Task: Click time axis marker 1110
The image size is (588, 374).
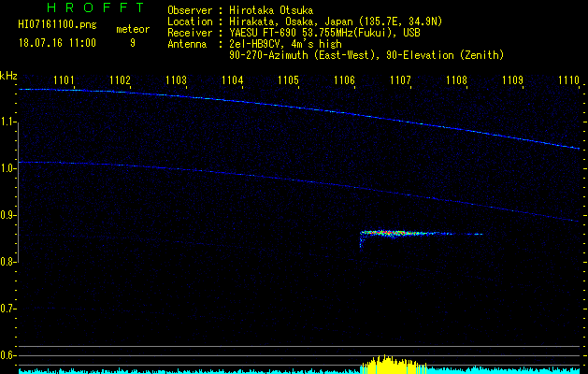Action: (x=569, y=80)
